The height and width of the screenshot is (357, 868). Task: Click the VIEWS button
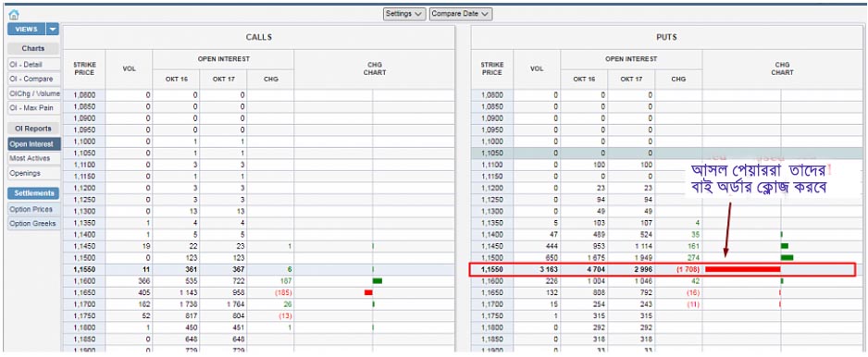pos(27,30)
